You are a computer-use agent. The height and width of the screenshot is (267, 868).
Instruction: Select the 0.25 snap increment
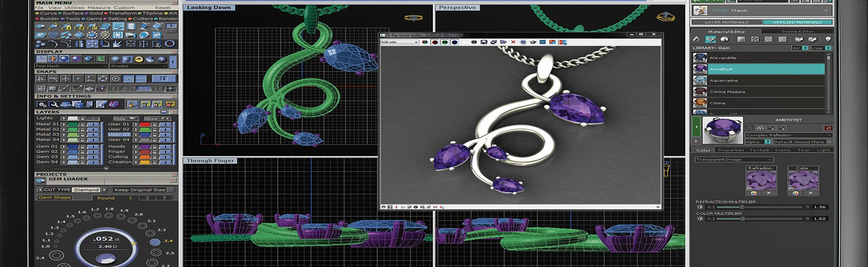point(129,89)
